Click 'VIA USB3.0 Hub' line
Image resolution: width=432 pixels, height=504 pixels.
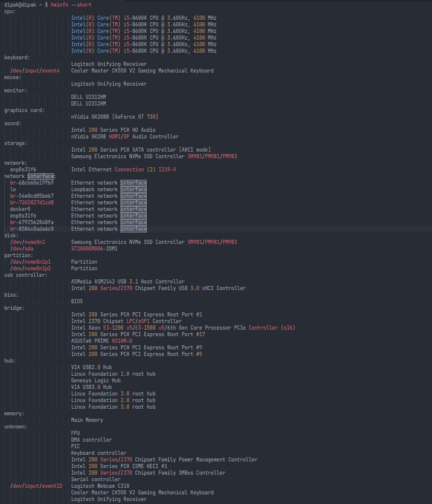click(x=91, y=387)
